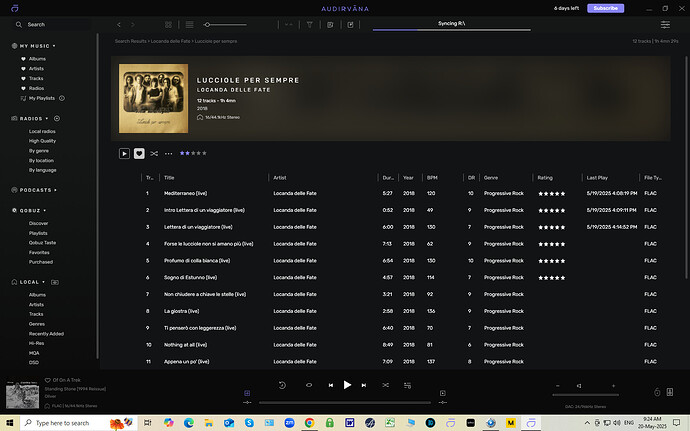
Task: Expand the Podcasts section
Action: [55, 190]
